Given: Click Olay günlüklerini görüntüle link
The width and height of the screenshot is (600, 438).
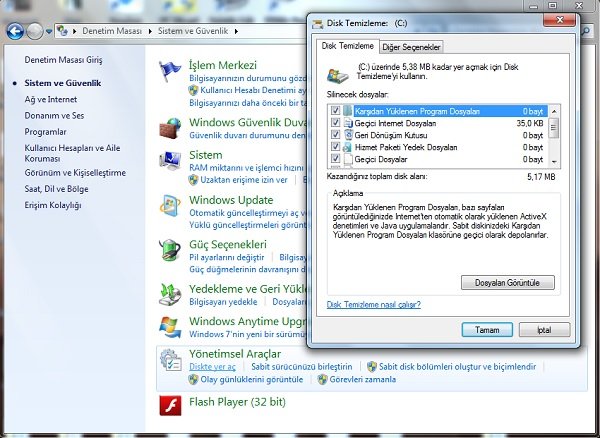Looking at the screenshot, I should click(251, 379).
